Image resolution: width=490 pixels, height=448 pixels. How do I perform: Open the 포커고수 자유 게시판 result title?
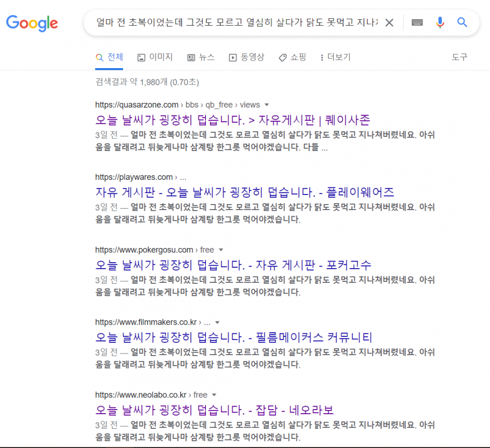pos(233,265)
